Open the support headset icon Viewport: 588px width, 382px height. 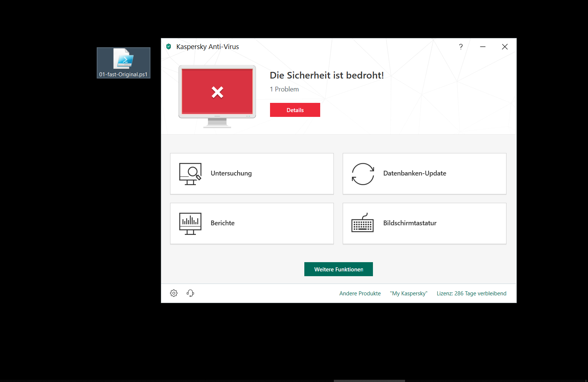(190, 293)
